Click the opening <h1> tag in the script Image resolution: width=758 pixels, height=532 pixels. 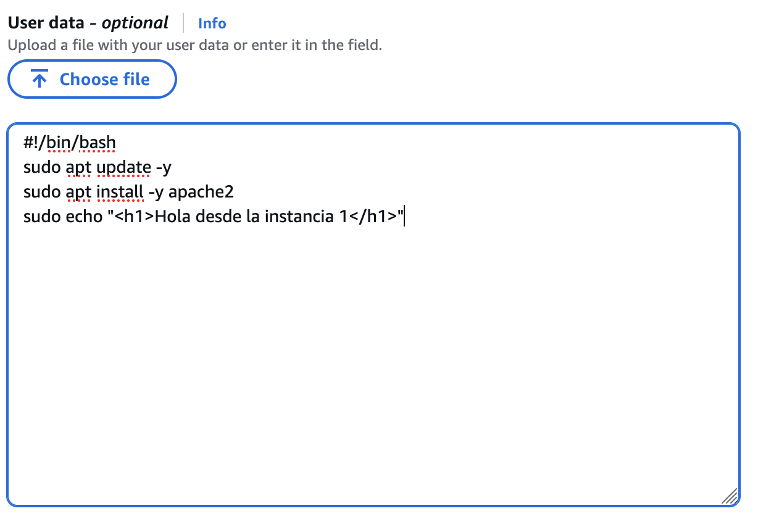(x=134, y=217)
